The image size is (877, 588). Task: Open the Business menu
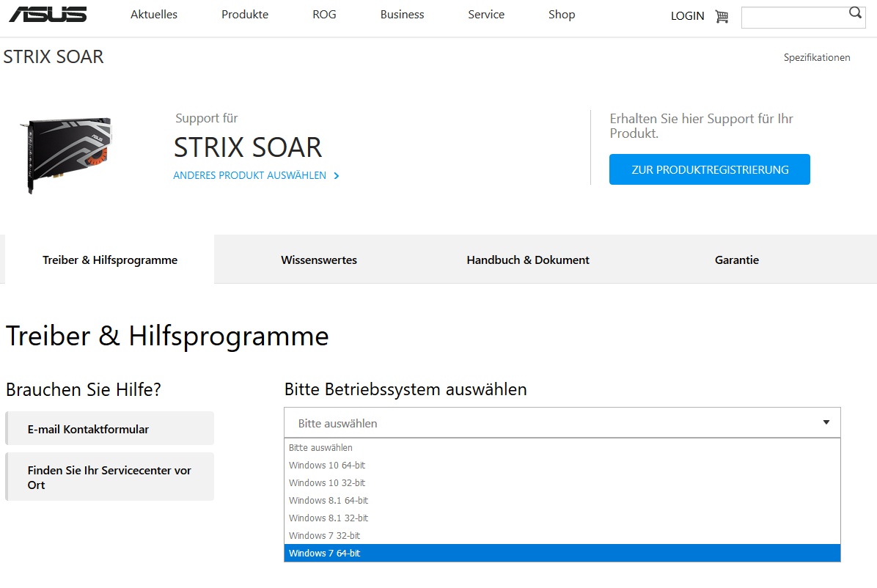402,15
